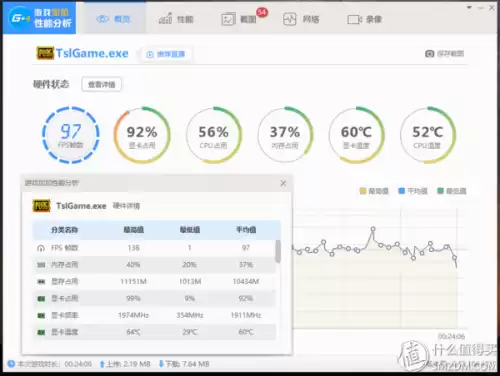The image size is (500, 376).
Task: Select the 92% GPU usage gauge
Action: click(142, 135)
